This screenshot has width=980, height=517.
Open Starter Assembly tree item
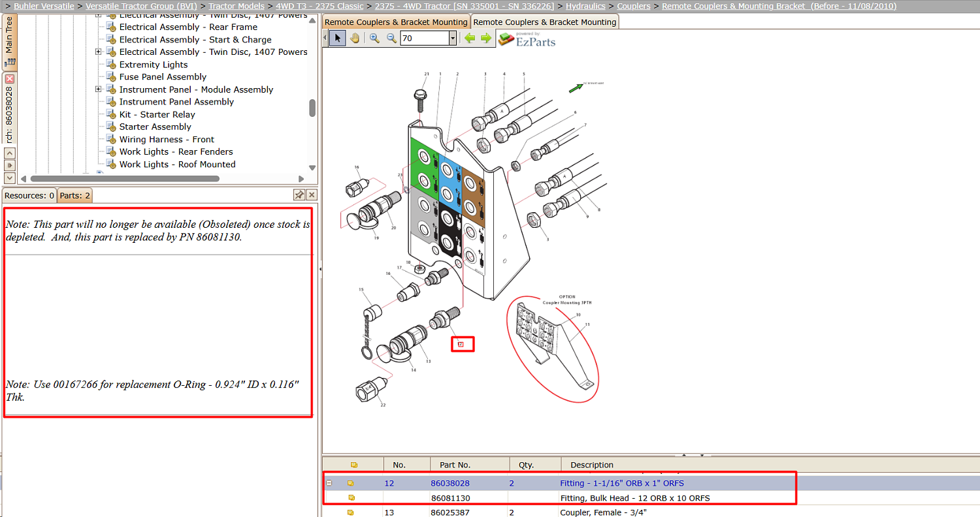pos(155,127)
